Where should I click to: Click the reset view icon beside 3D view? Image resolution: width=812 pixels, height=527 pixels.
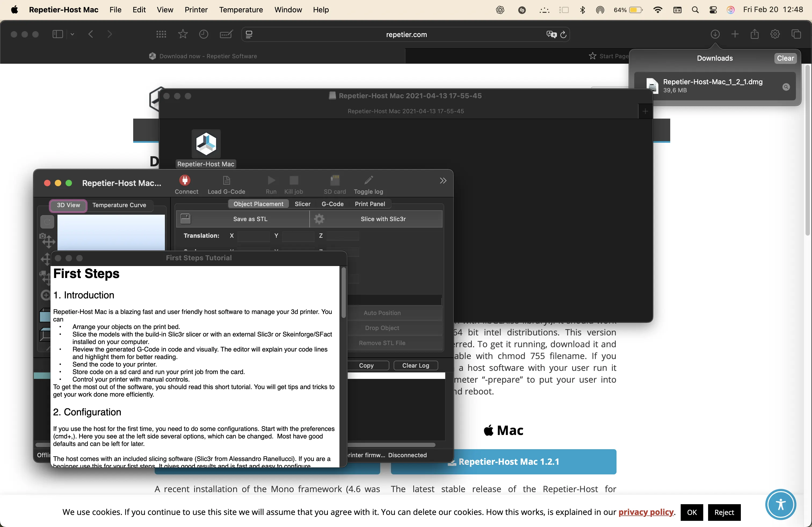(x=47, y=222)
